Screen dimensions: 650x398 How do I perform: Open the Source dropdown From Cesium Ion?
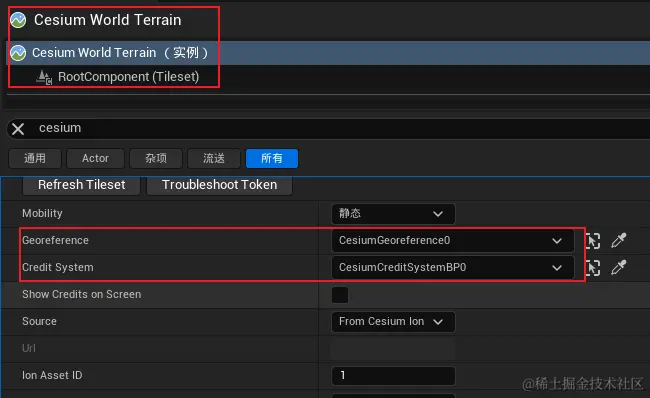pos(393,322)
